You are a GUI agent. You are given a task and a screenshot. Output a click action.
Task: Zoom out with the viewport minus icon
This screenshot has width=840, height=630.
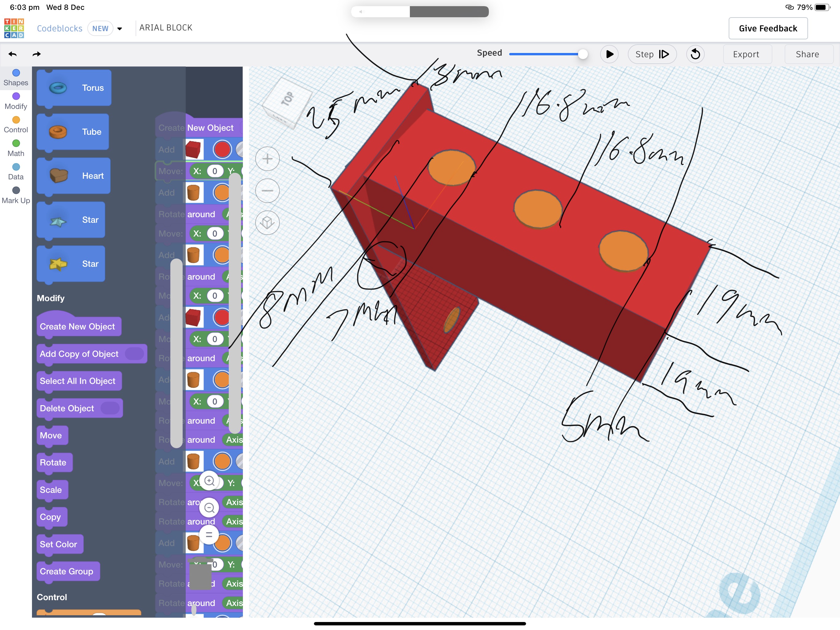coord(267,191)
